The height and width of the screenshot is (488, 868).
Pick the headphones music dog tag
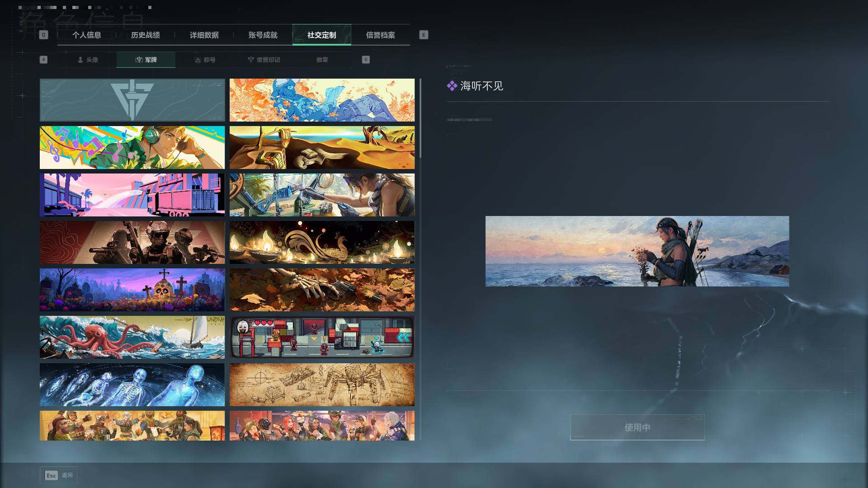pos(132,148)
